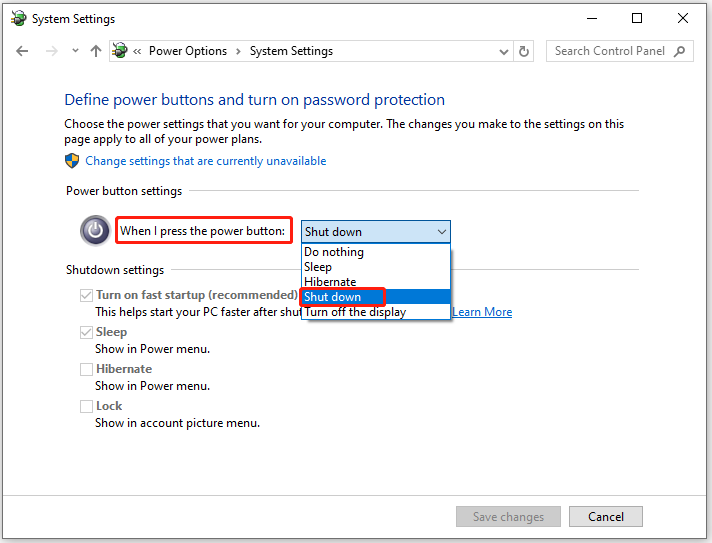The height and width of the screenshot is (543, 712).
Task: Pick "Turn off the display" option
Action: 355,312
